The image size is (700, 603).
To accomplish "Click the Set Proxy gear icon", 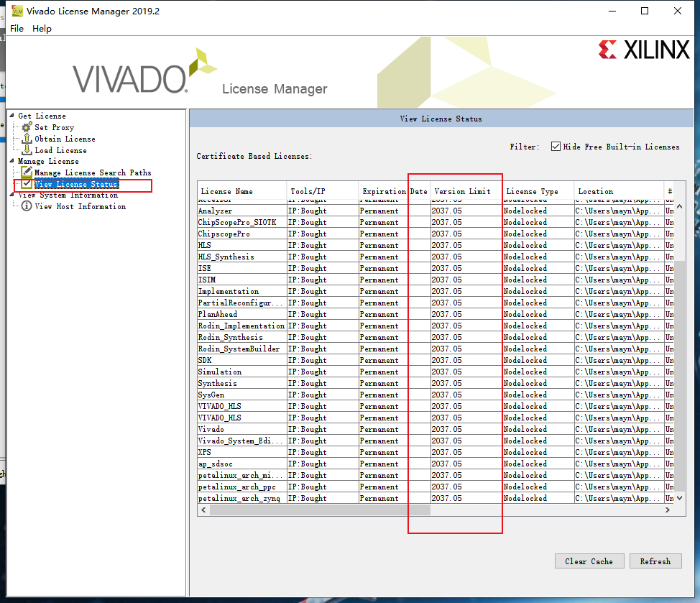I will point(27,127).
